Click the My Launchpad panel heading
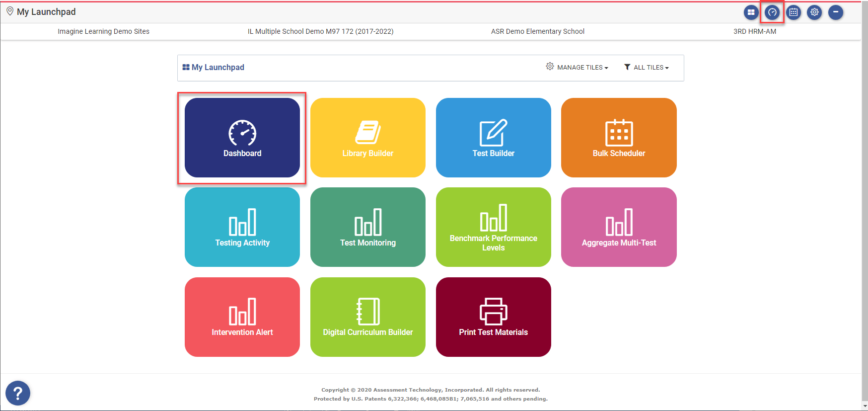Image resolution: width=868 pixels, height=411 pixels. [214, 67]
